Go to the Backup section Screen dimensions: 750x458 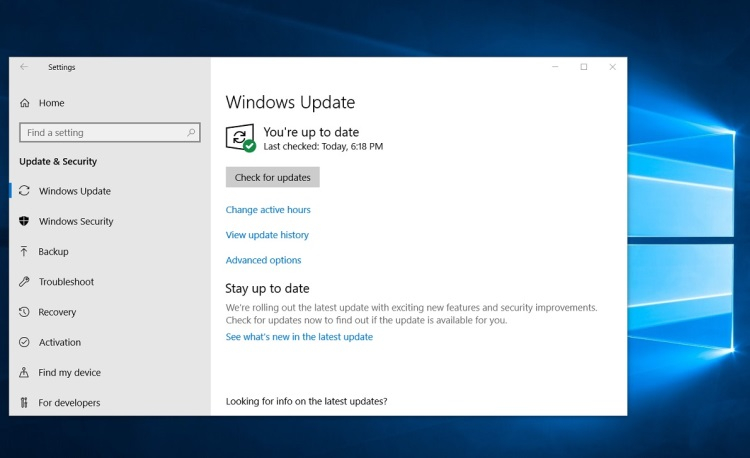(54, 251)
